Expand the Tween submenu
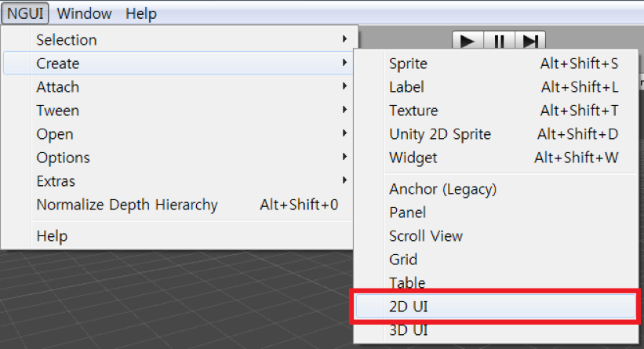The width and height of the screenshot is (644, 349). [178, 111]
